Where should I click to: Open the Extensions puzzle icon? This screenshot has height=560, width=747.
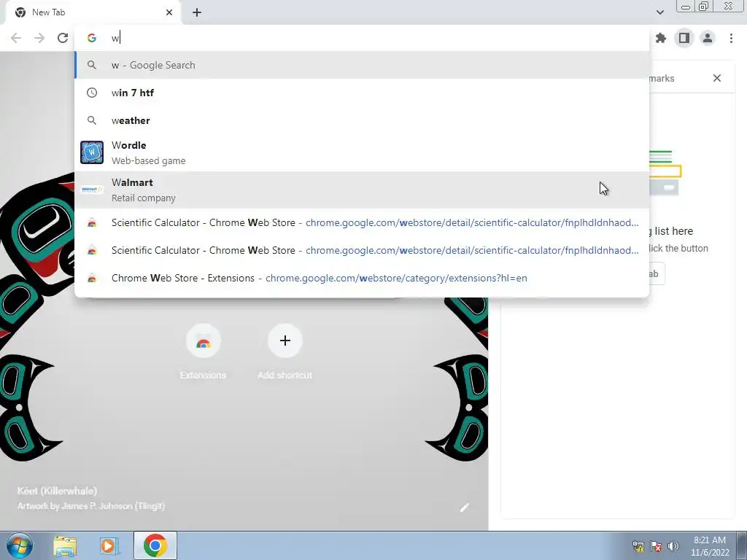(661, 38)
